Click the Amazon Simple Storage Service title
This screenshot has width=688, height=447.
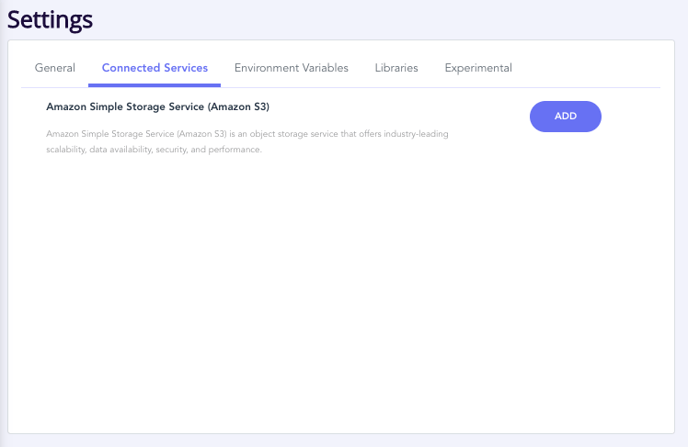158,107
